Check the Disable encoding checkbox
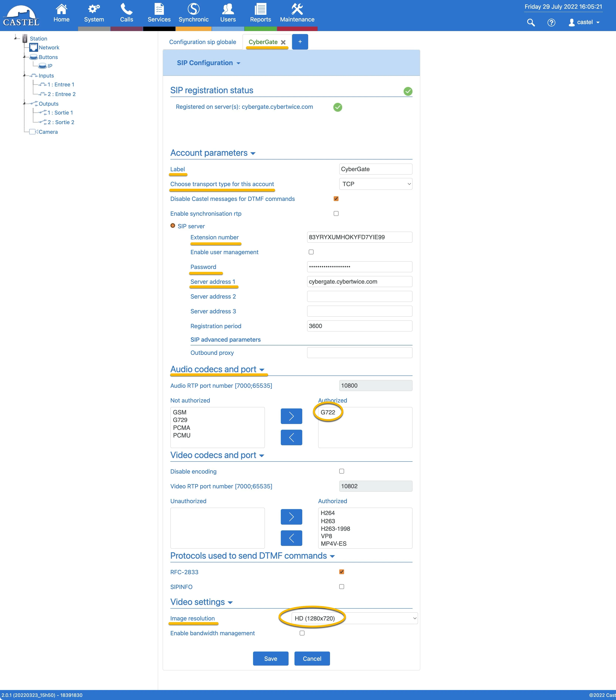 [341, 471]
